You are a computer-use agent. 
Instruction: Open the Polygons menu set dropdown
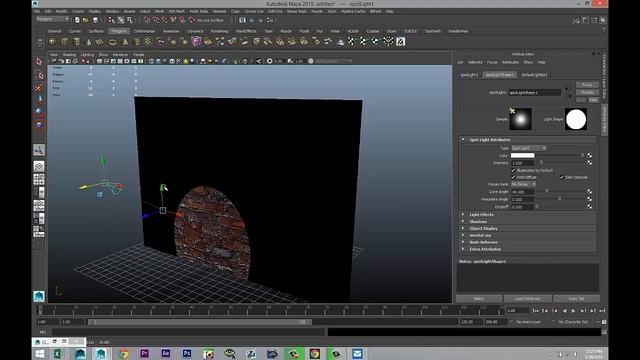[53, 19]
